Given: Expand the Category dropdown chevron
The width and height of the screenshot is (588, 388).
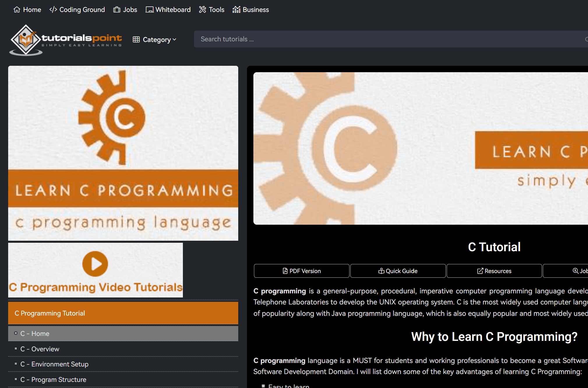Looking at the screenshot, I should click(174, 40).
